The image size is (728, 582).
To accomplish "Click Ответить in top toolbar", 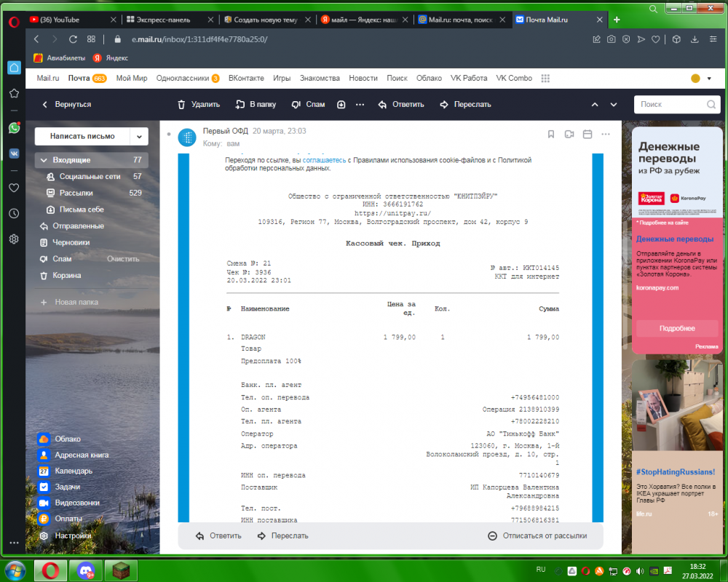I will coord(401,105).
